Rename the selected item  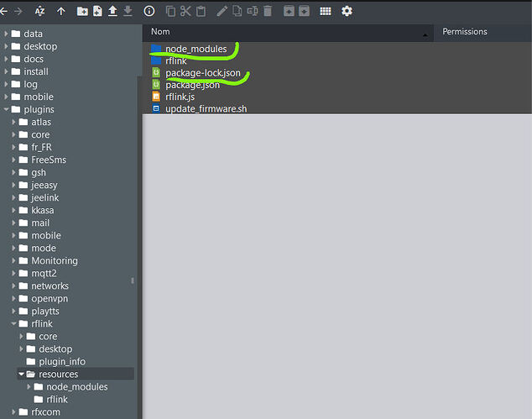tap(253, 11)
